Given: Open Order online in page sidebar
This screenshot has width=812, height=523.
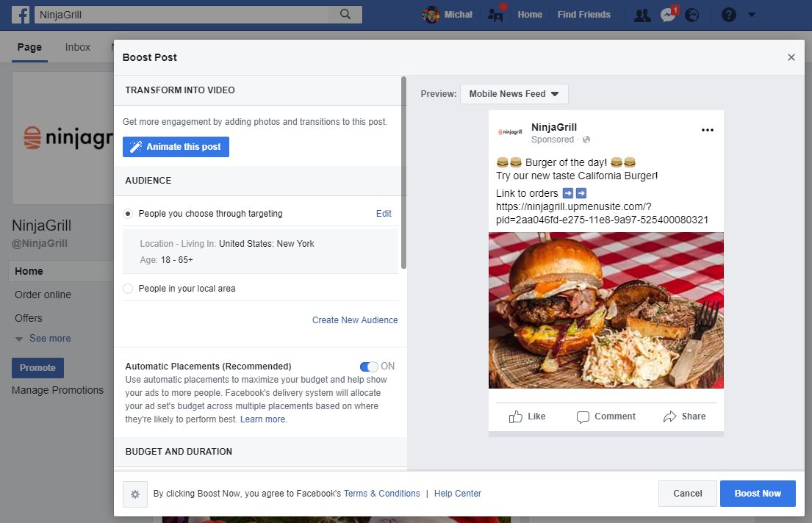Looking at the screenshot, I should pos(43,295).
